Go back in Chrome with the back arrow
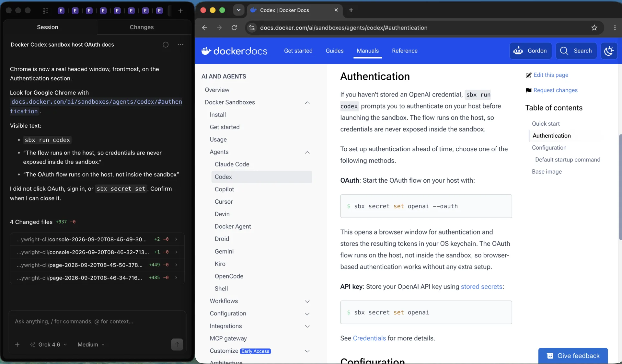 click(204, 28)
